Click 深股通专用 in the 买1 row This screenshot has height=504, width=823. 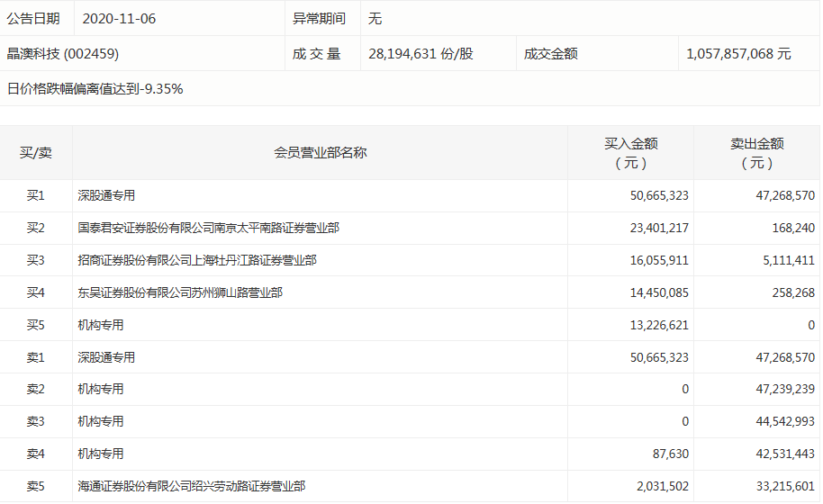[x=106, y=195]
